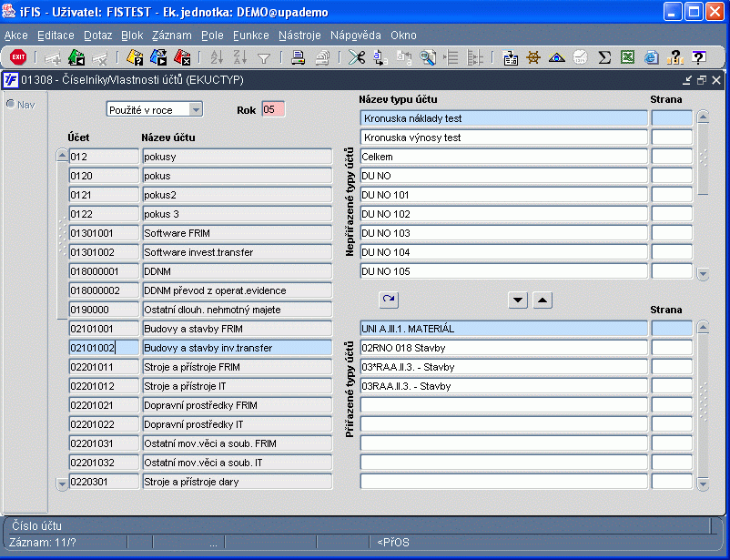The image size is (730, 560).
Task: Click the green duplicate record folder icon
Action: (x=76, y=57)
